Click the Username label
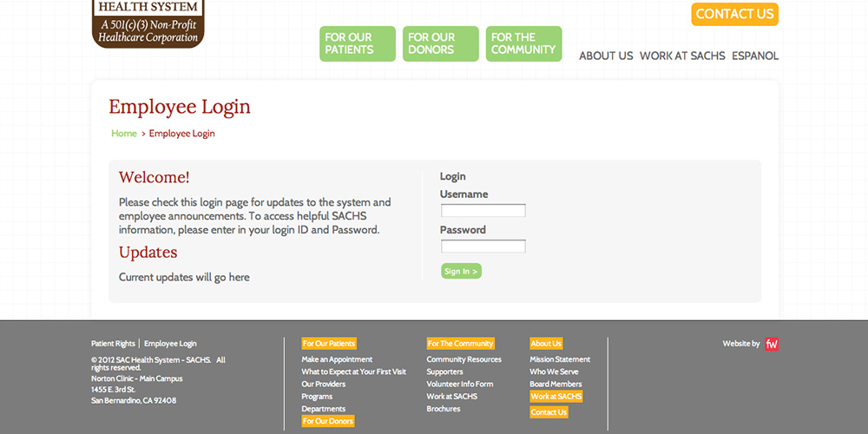This screenshot has width=868, height=434. click(x=464, y=194)
